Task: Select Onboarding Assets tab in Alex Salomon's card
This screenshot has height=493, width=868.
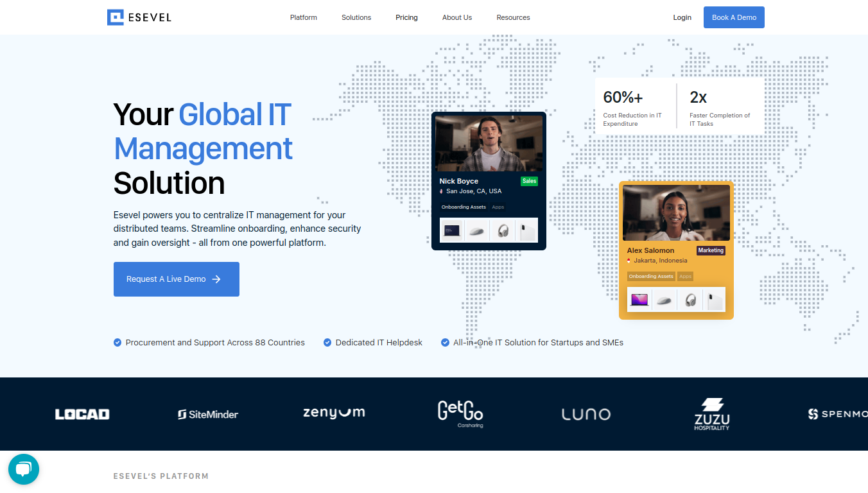Action: [x=651, y=277]
